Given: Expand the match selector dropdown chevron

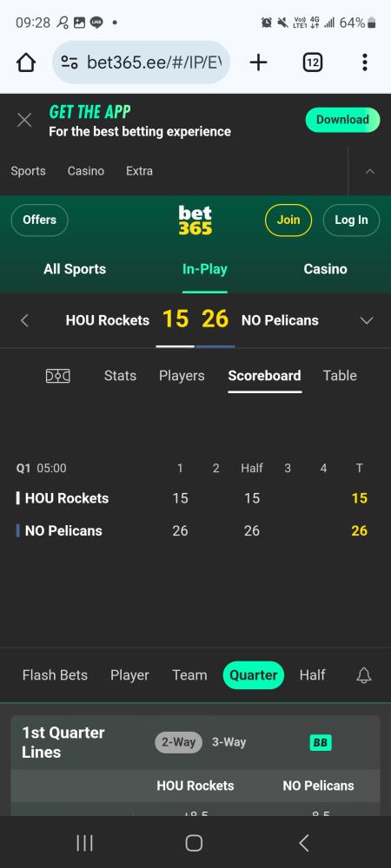Looking at the screenshot, I should [x=367, y=320].
